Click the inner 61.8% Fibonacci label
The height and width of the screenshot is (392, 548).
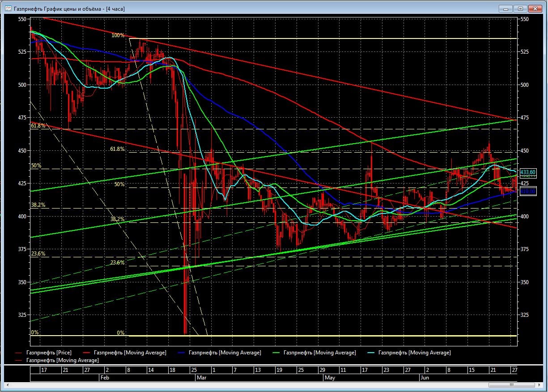tap(117, 149)
